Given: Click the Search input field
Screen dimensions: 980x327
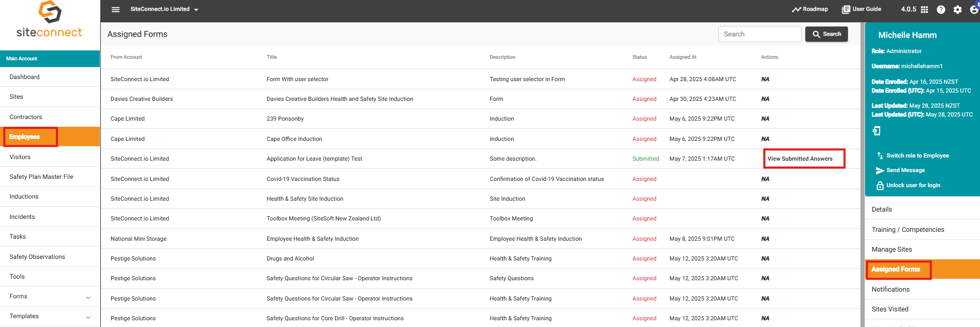Looking at the screenshot, I should point(760,34).
